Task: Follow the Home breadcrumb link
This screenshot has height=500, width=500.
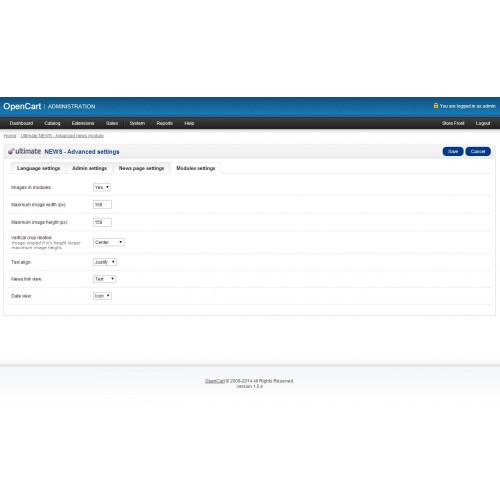Action: tap(10, 136)
